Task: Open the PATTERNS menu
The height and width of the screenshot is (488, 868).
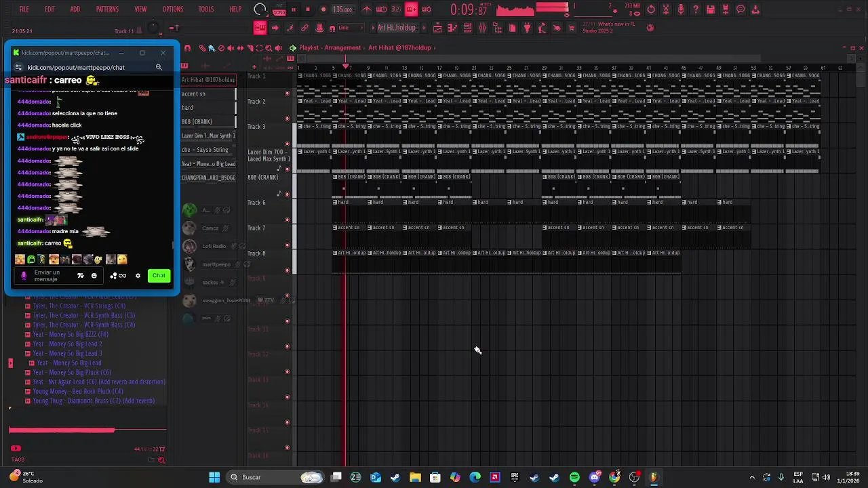Action: click(107, 9)
